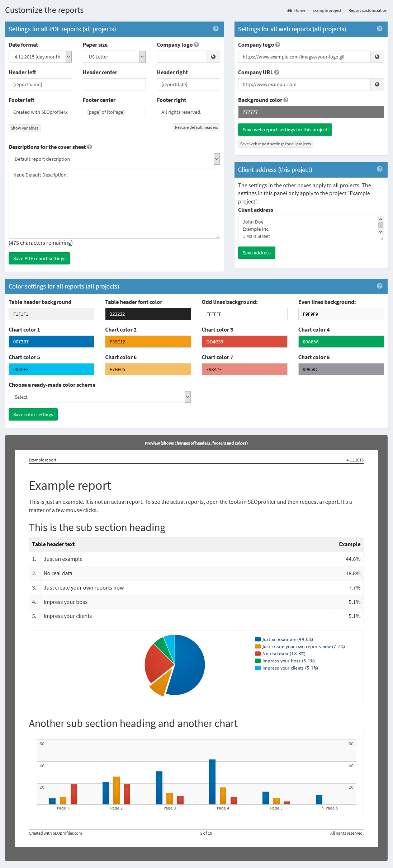
Task: Click Save address button
Action: point(256,253)
